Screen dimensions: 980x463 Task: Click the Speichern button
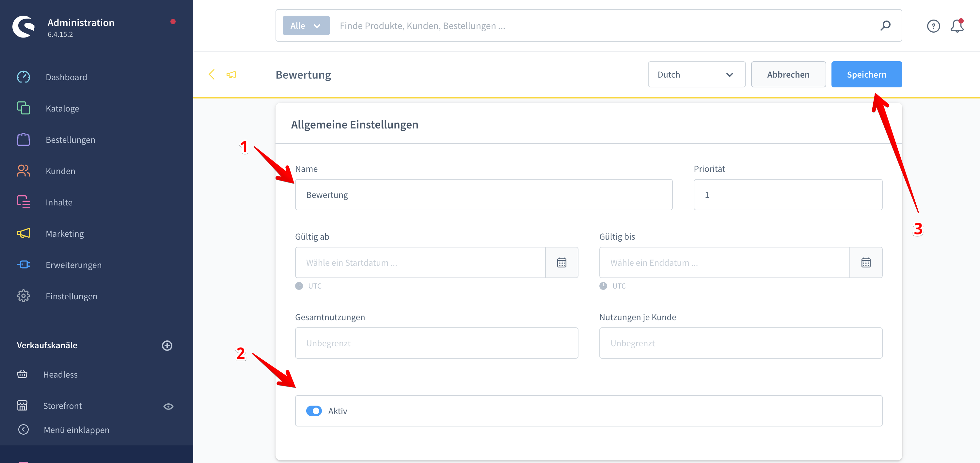point(866,75)
